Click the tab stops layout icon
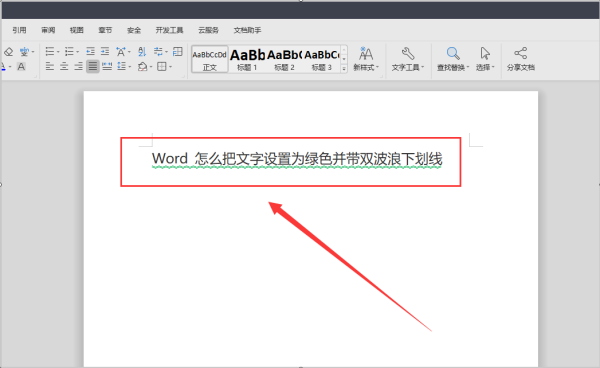Viewport: 600px width, 368px height. point(178,52)
